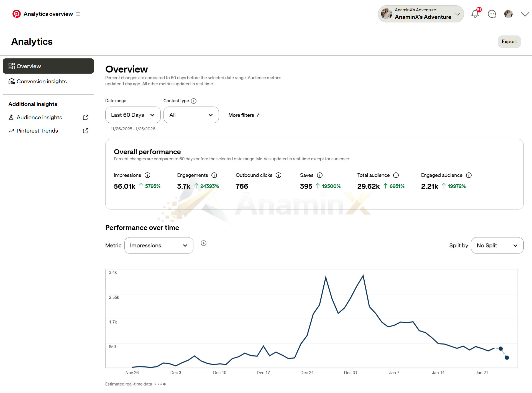Open the Analytics overview hamburger menu

tap(78, 14)
